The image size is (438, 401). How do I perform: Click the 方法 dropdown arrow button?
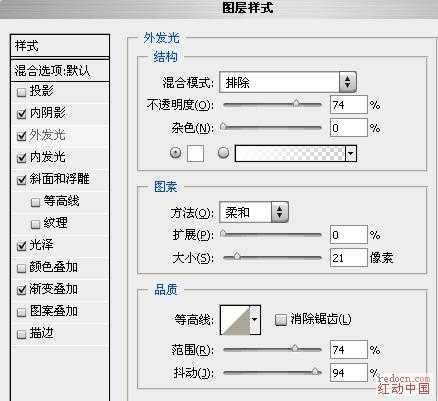coord(279,212)
